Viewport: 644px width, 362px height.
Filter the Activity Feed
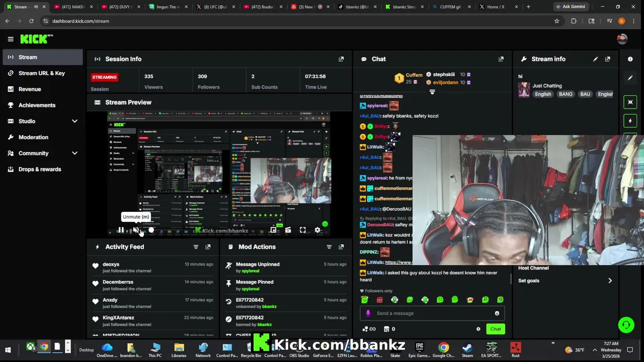[196, 247]
